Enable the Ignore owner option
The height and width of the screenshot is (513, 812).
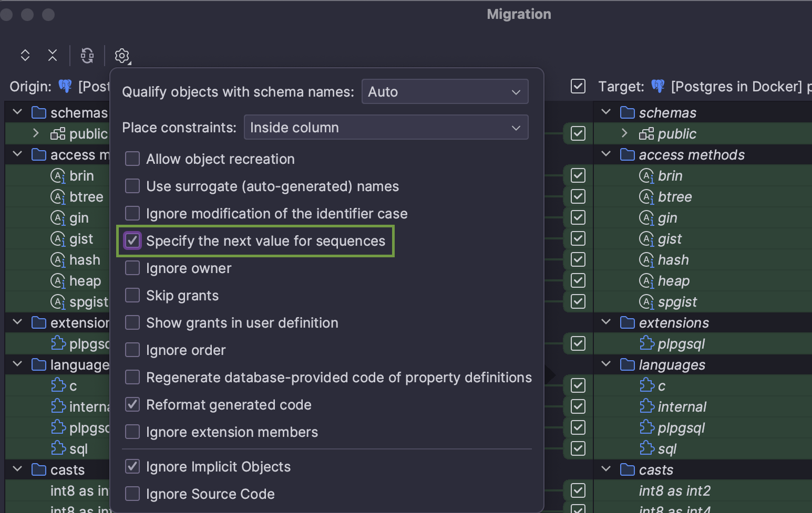(132, 268)
